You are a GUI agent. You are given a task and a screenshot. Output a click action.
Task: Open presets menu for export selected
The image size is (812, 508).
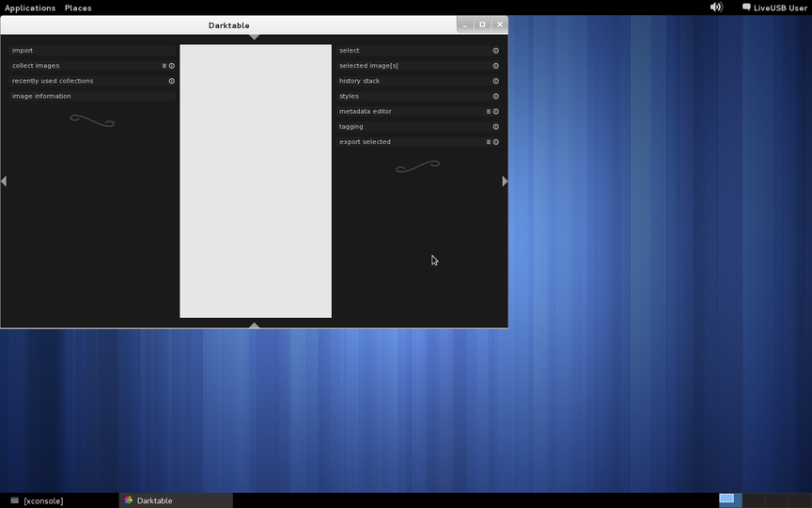click(488, 142)
